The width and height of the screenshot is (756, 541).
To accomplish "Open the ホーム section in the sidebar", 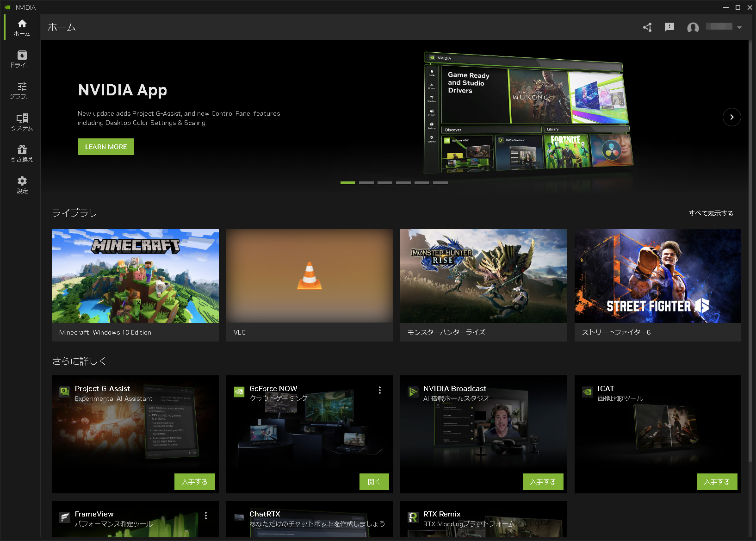I will point(21,27).
